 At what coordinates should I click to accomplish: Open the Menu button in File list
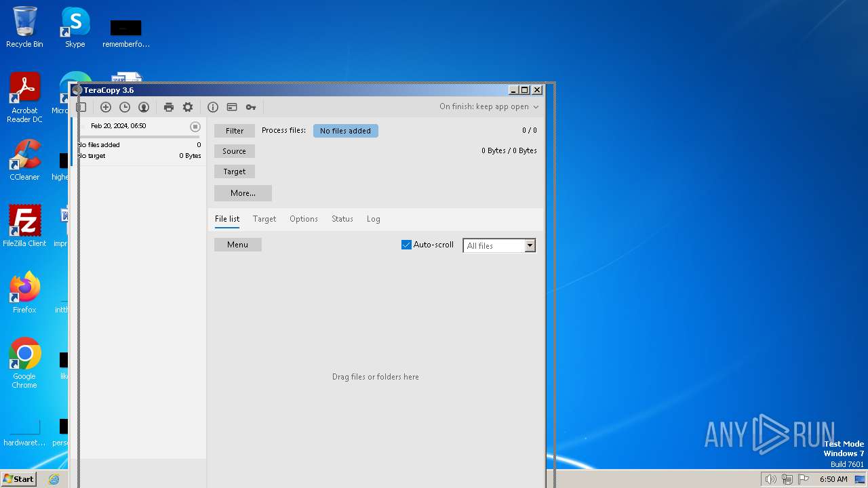[x=238, y=245]
